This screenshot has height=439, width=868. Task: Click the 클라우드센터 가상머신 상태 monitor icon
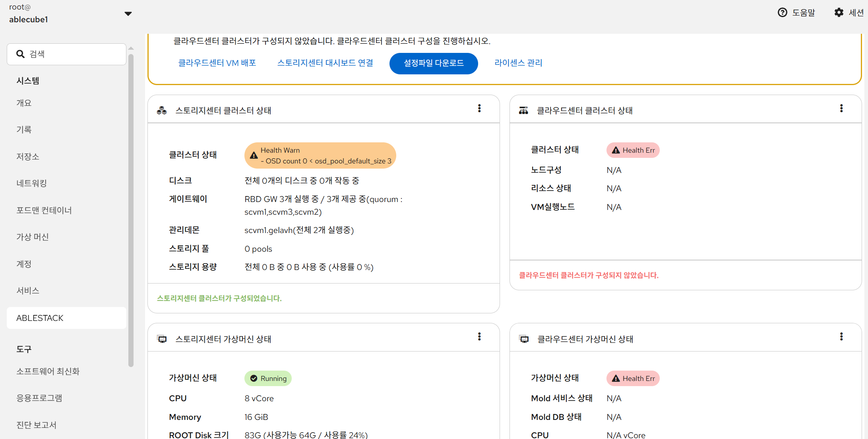coord(524,339)
